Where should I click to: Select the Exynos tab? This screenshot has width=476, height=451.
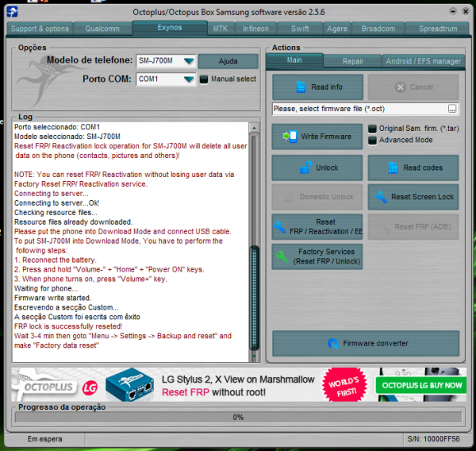170,28
